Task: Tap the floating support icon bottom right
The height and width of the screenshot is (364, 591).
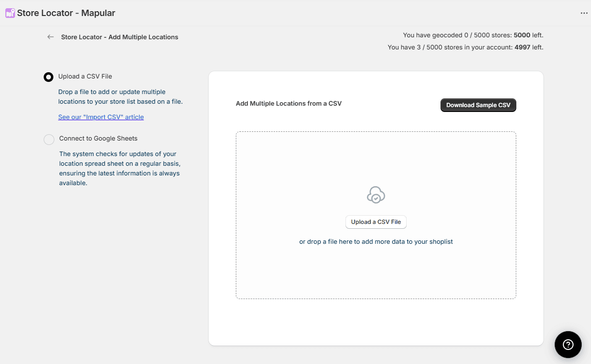Action: pyautogui.click(x=568, y=345)
